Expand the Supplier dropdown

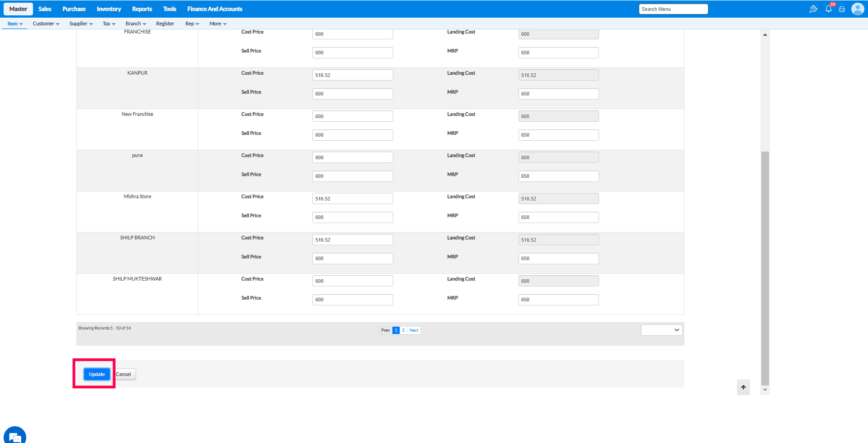coord(81,24)
